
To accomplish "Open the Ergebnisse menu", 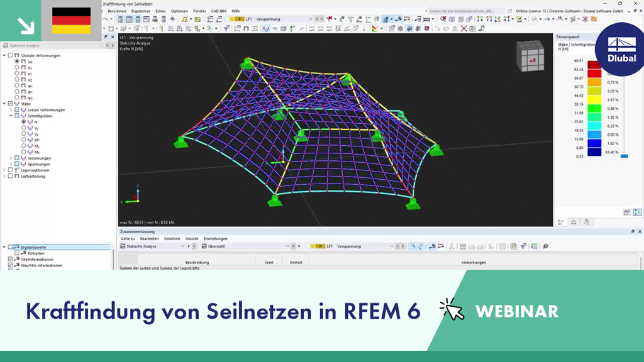I will pos(140,11).
